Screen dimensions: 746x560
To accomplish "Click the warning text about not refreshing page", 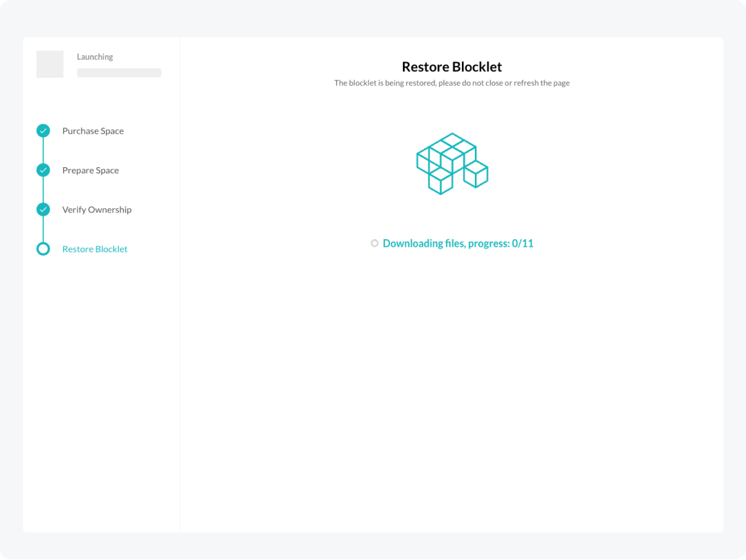I will [452, 83].
